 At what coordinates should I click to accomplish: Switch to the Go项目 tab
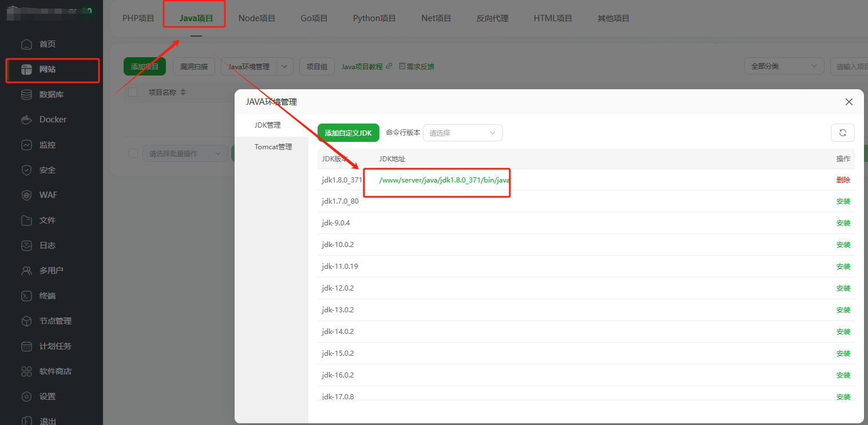[x=314, y=18]
